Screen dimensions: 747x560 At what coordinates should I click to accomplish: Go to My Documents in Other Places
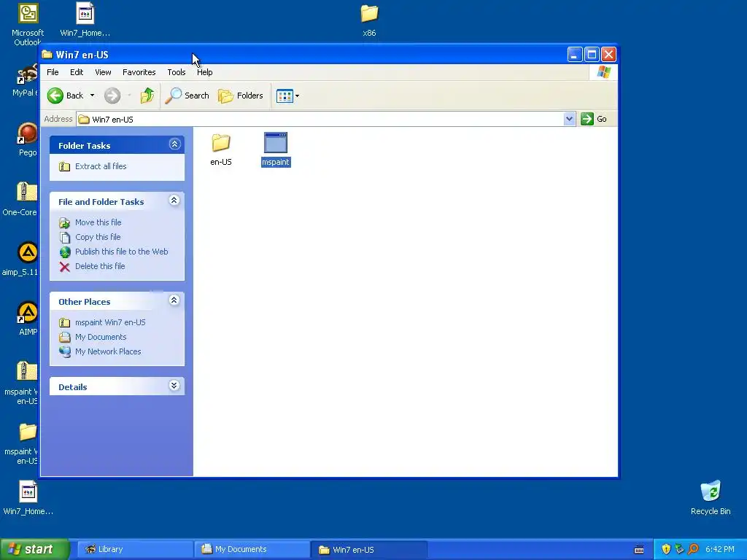click(x=101, y=337)
